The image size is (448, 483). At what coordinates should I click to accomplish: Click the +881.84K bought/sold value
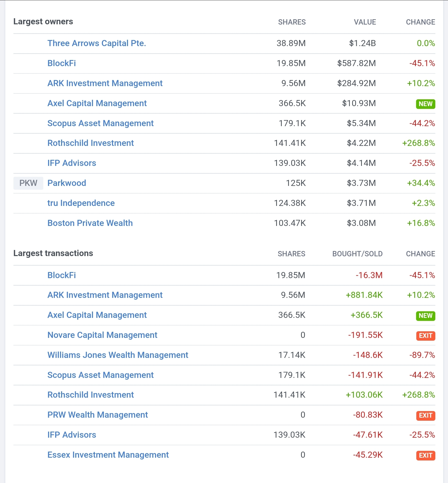[364, 295]
